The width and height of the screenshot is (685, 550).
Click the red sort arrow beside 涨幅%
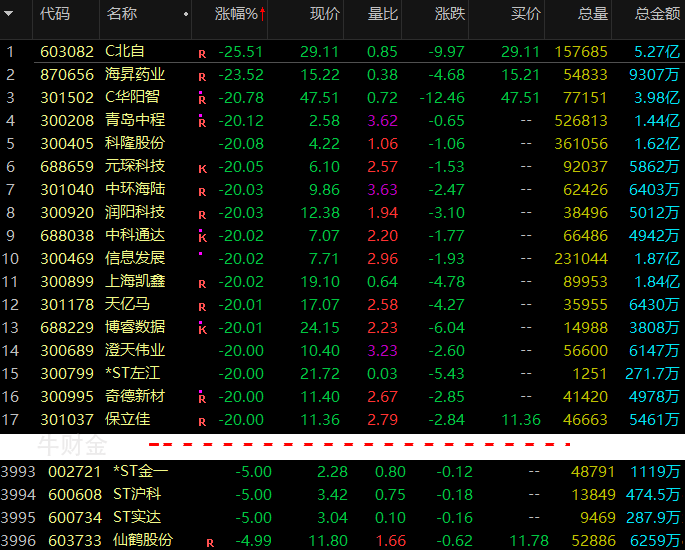click(263, 14)
